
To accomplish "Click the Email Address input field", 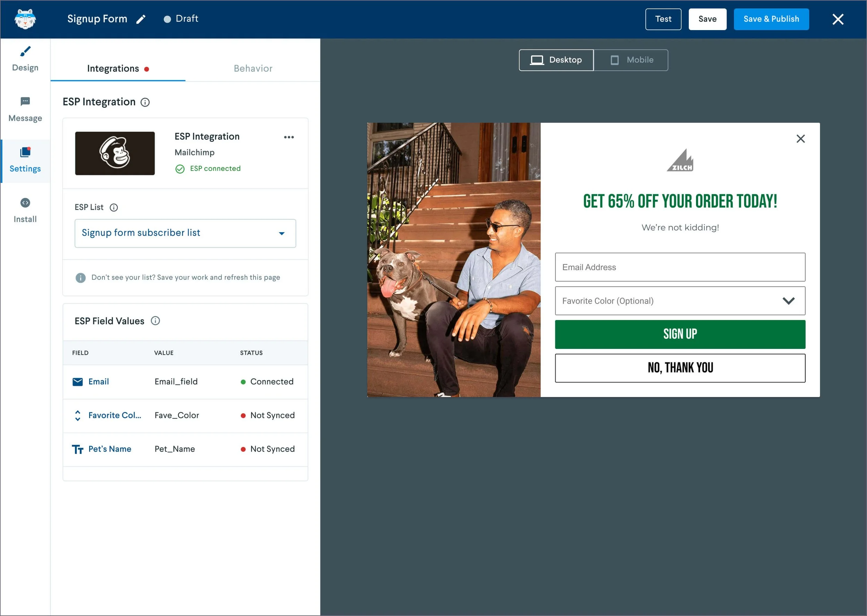I will tap(679, 267).
